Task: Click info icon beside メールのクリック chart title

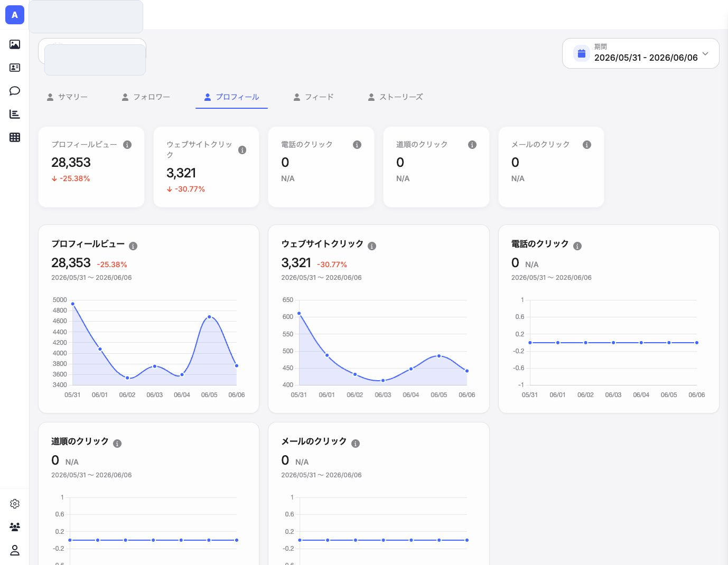Action: coord(356,444)
